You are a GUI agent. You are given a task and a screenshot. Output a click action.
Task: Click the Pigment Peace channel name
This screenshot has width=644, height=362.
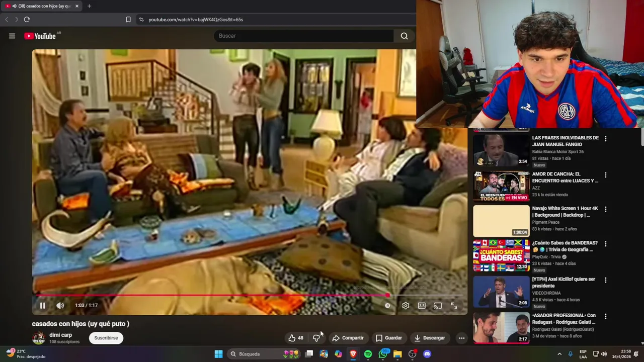click(x=546, y=222)
